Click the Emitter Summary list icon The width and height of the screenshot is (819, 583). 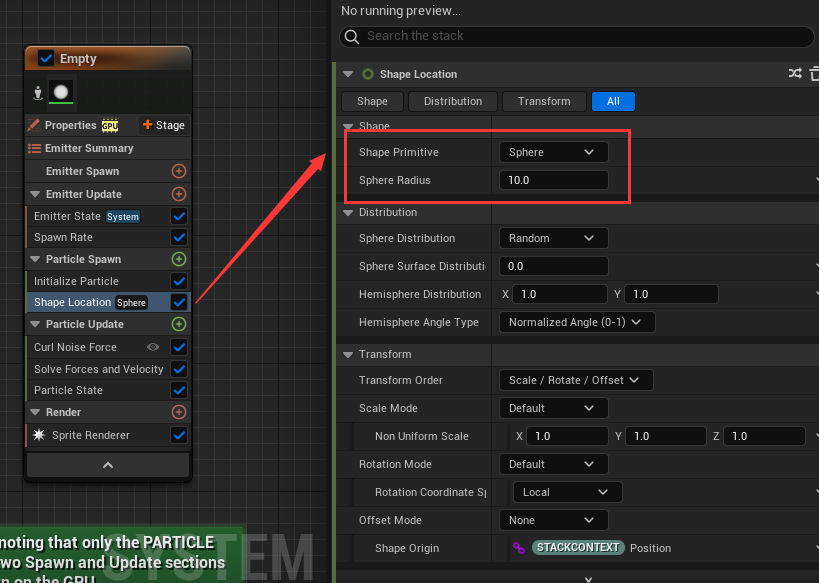point(35,148)
